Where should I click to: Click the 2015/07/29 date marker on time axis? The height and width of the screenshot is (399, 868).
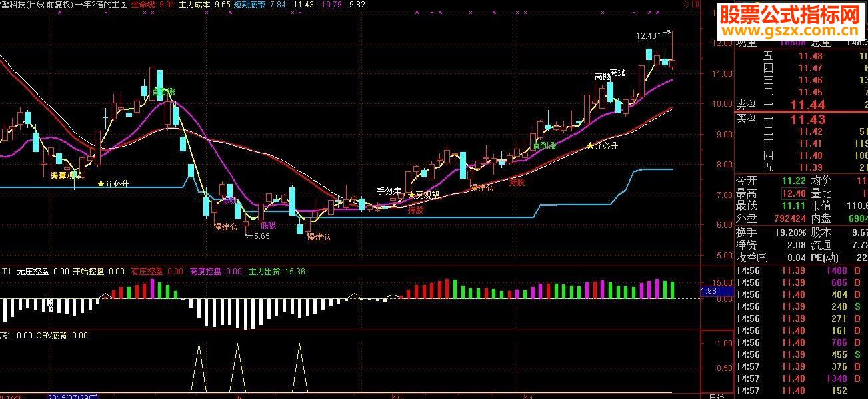point(73,396)
